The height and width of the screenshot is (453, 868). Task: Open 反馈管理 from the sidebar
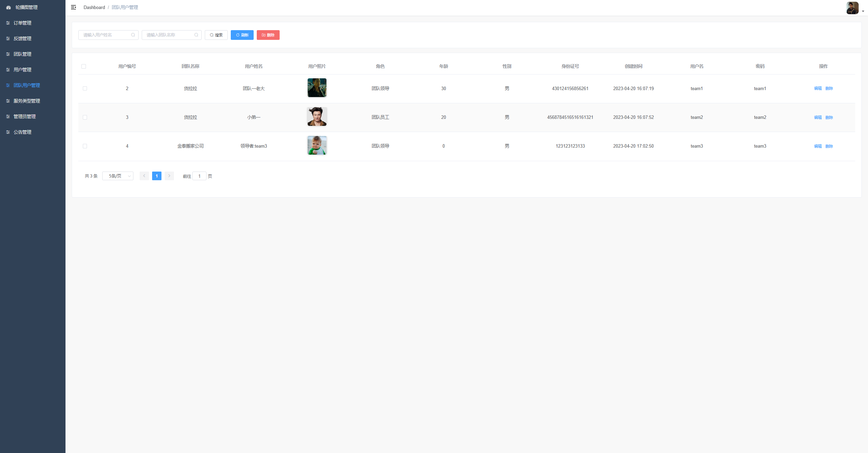click(x=23, y=38)
